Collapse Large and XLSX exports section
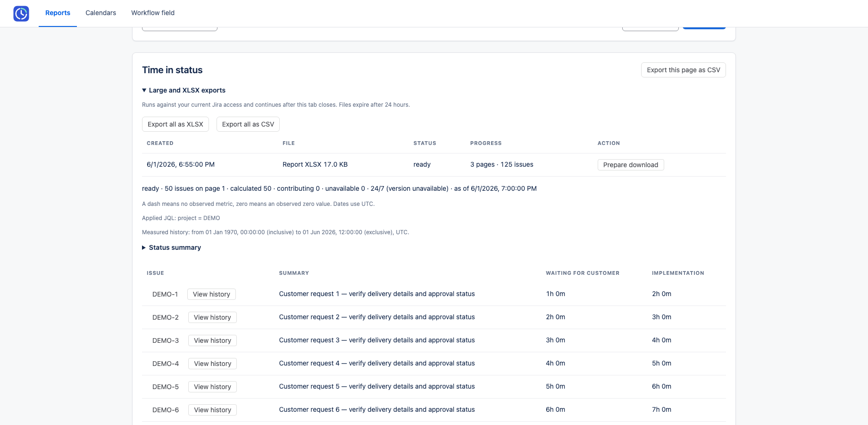Image resolution: width=868 pixels, height=425 pixels. (184, 90)
